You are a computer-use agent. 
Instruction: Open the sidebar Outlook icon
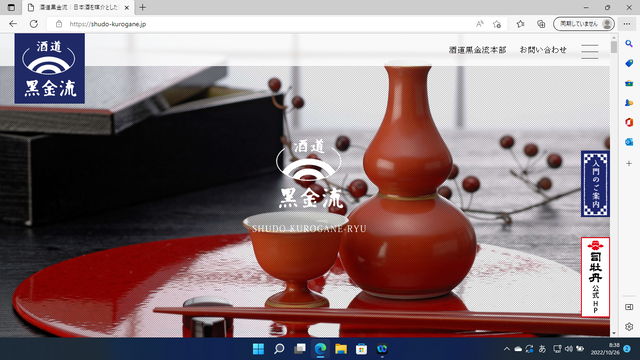629,142
